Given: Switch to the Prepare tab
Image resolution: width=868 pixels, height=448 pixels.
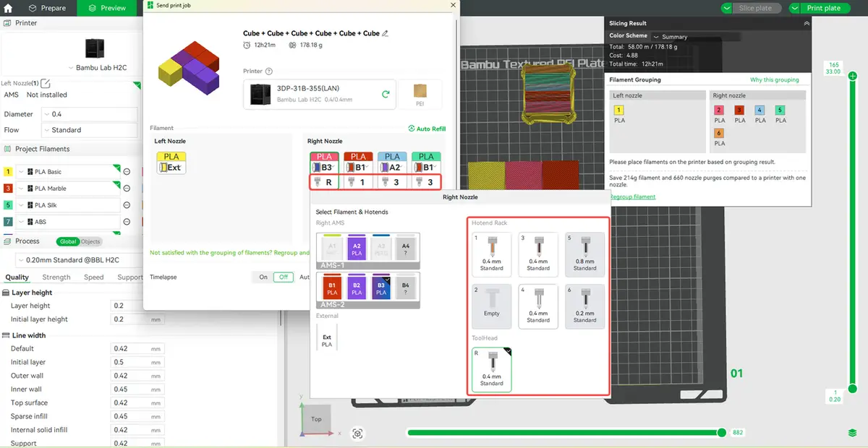Looking at the screenshot, I should point(47,8).
